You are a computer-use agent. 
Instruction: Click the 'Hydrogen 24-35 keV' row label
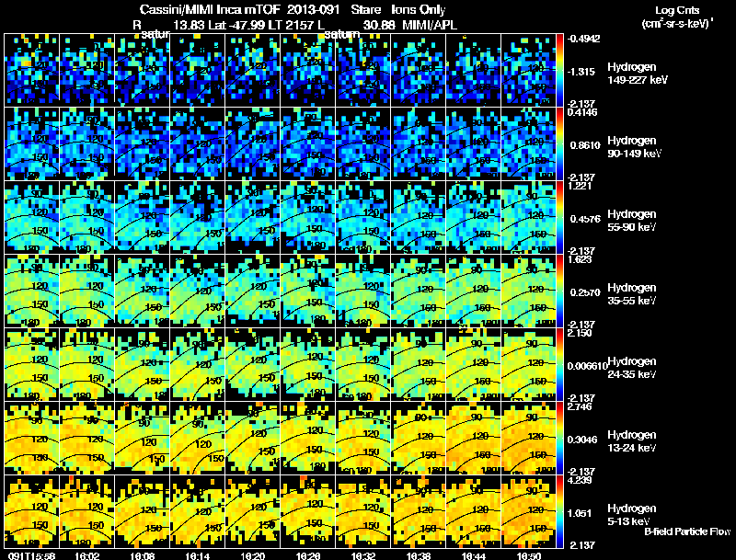(x=632, y=368)
